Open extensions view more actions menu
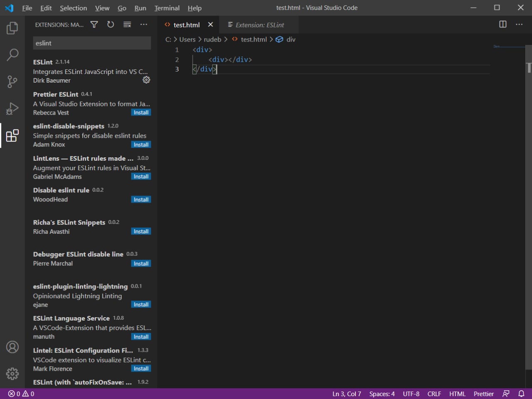 tap(144, 24)
